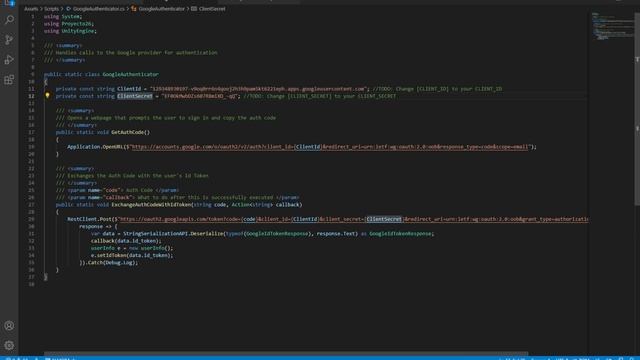Open the Run and Debug view
The image size is (640, 360).
coord(9,60)
